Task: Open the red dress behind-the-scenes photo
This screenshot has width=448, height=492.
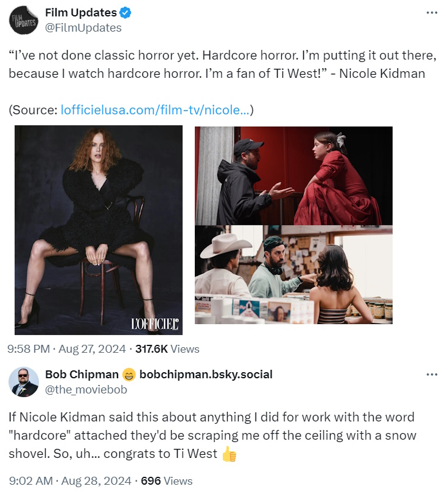Action: 293,176
